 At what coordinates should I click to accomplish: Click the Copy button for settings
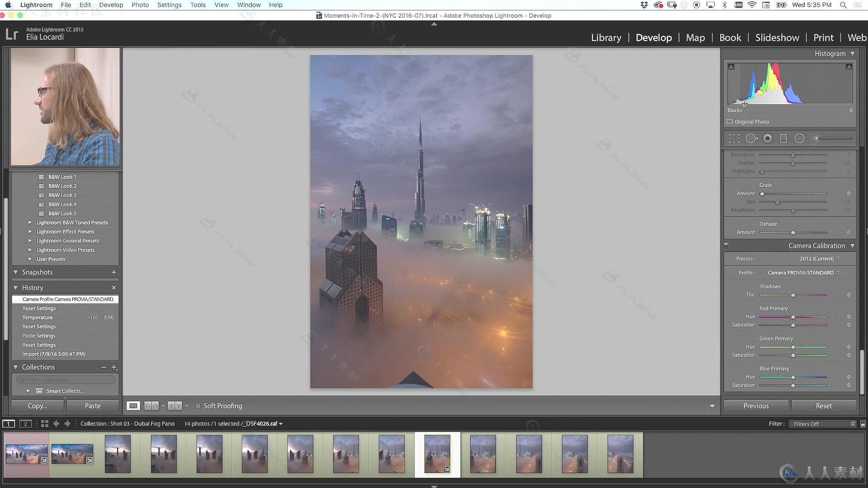(x=38, y=406)
